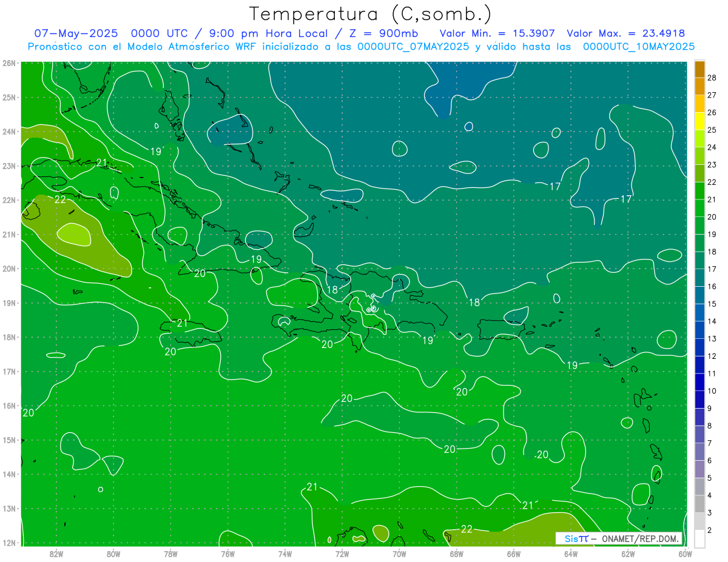
Task: Click the "78W" longitude axis label
Action: tap(170, 553)
